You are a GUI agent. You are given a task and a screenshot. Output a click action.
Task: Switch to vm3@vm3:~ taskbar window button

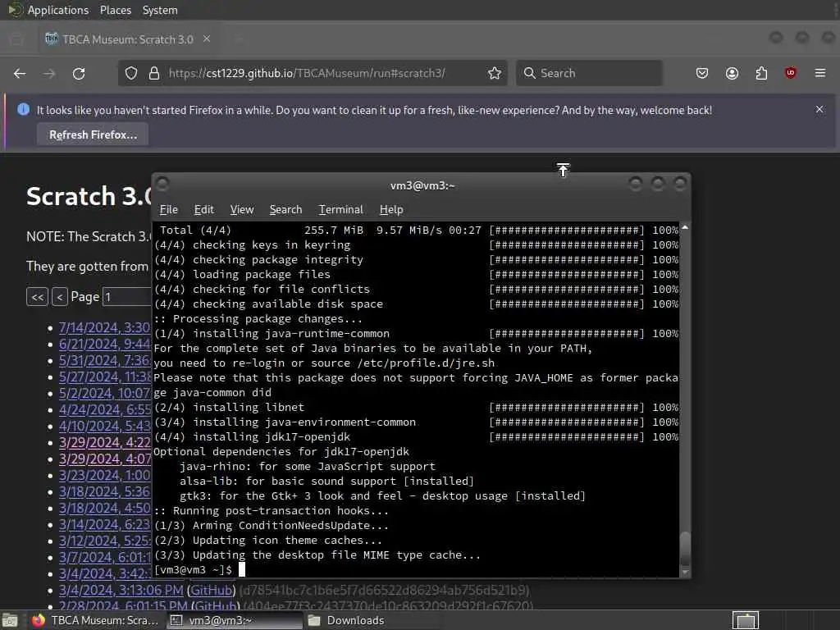pyautogui.click(x=234, y=620)
